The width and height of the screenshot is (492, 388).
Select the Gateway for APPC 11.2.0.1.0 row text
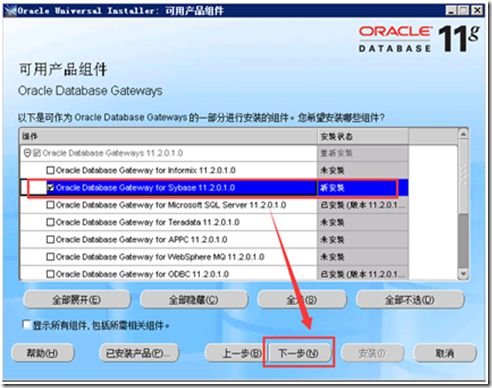(x=142, y=239)
